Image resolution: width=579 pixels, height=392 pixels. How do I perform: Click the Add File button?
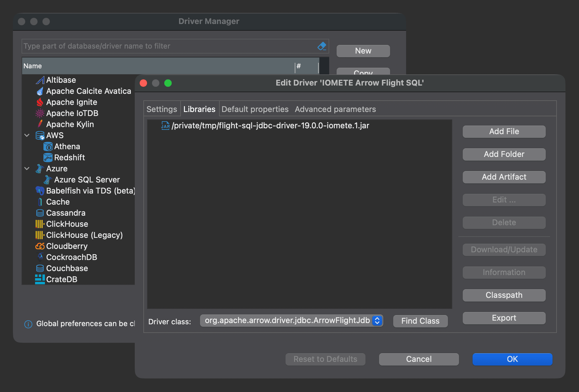click(x=504, y=131)
